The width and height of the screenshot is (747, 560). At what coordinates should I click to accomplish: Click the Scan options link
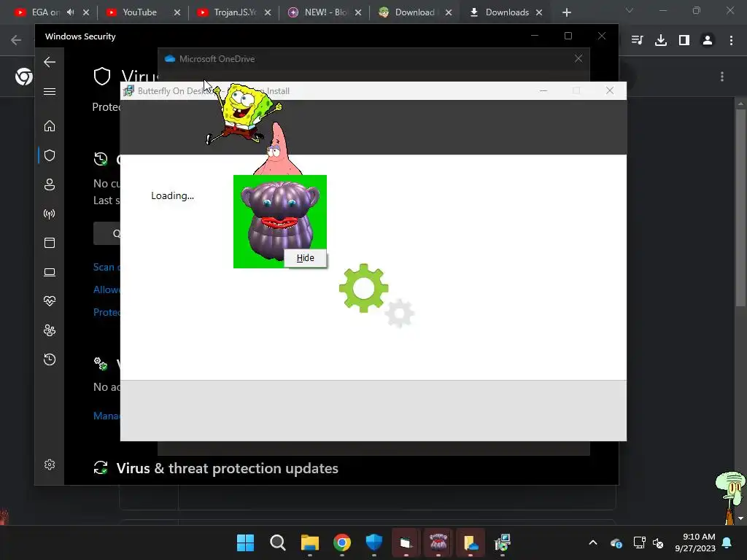click(107, 267)
